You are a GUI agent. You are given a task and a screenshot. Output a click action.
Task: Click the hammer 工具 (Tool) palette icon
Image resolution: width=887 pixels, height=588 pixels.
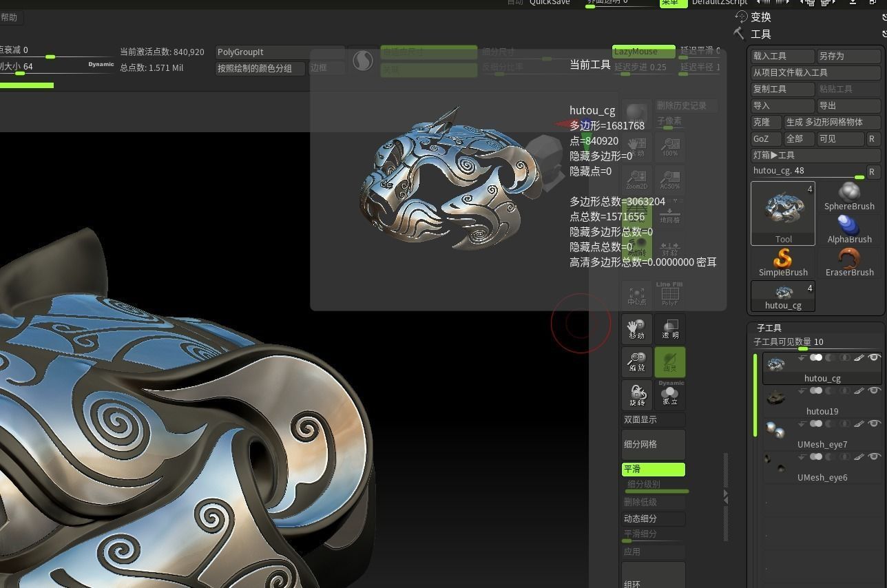740,33
